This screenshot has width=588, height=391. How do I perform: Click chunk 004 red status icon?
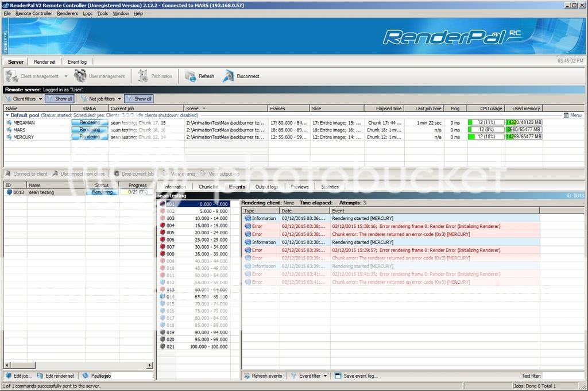tap(163, 225)
